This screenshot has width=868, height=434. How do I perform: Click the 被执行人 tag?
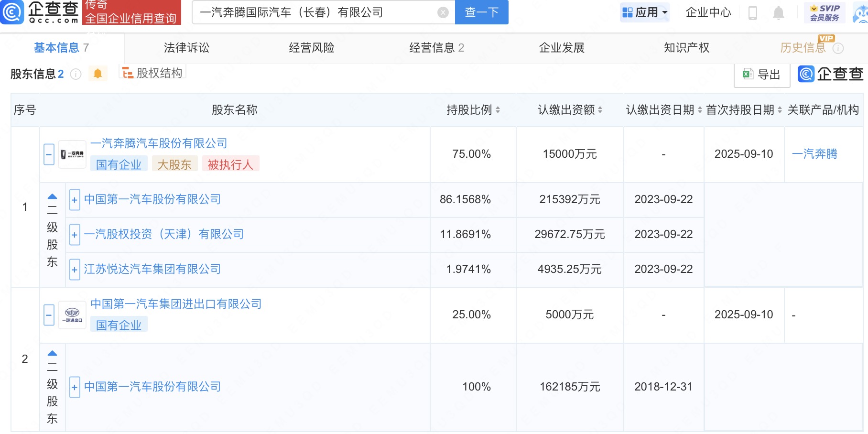point(230,164)
